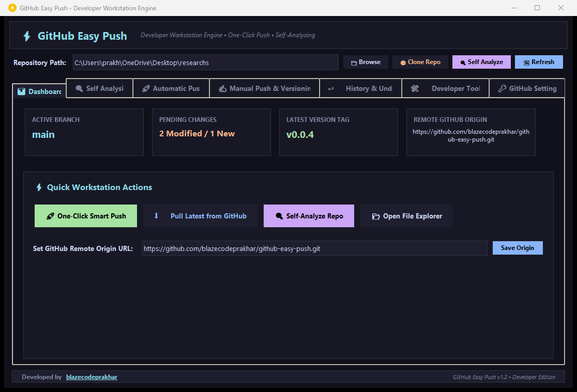This screenshot has height=392, width=577.
Task: Click "GitHub Easy Push v1.2 • Developer Edition" footer
Action: (x=504, y=377)
